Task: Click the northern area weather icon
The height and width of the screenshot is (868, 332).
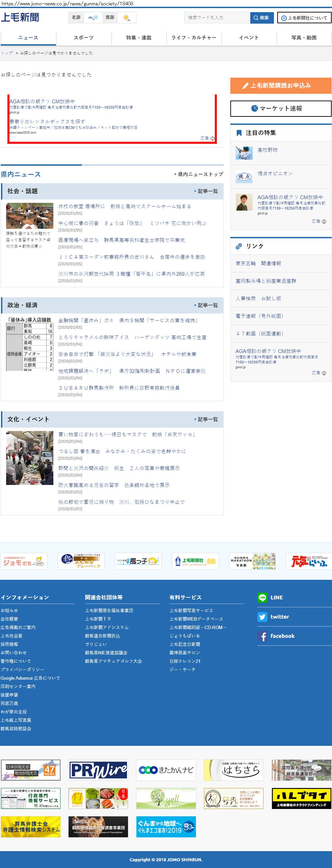Action: pos(93,18)
